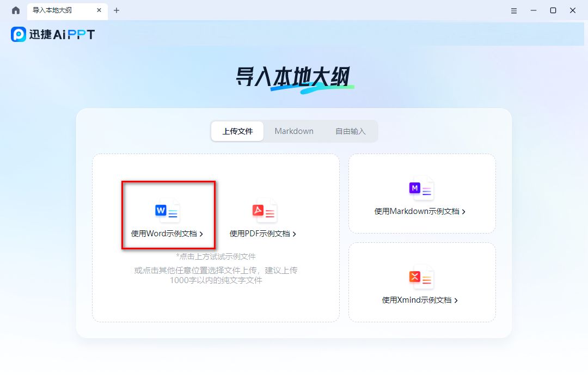
Task: Switch to the 自由输入 tab
Action: click(x=350, y=131)
